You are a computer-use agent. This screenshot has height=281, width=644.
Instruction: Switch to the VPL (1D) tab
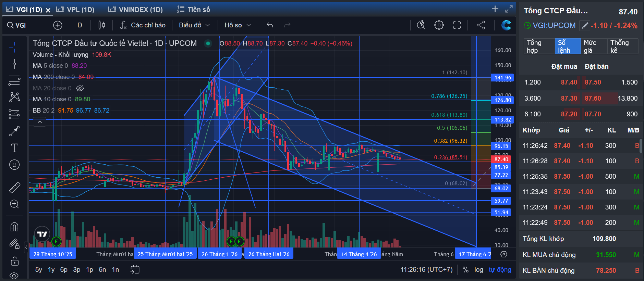pyautogui.click(x=75, y=10)
